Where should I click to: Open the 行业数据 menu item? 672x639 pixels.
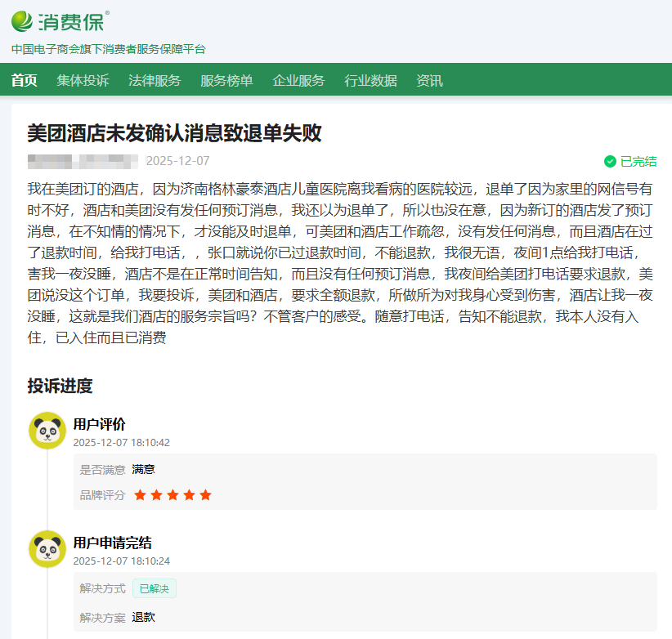370,81
